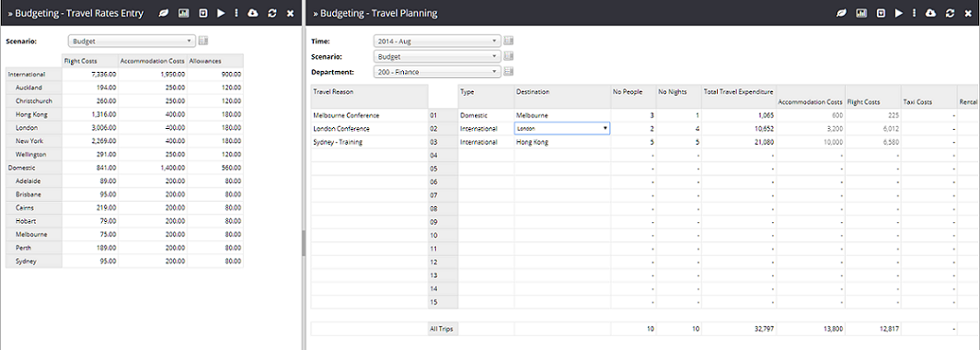Open the London destination dropdown in row 02
Screen dimensions: 980x350
(x=562, y=128)
